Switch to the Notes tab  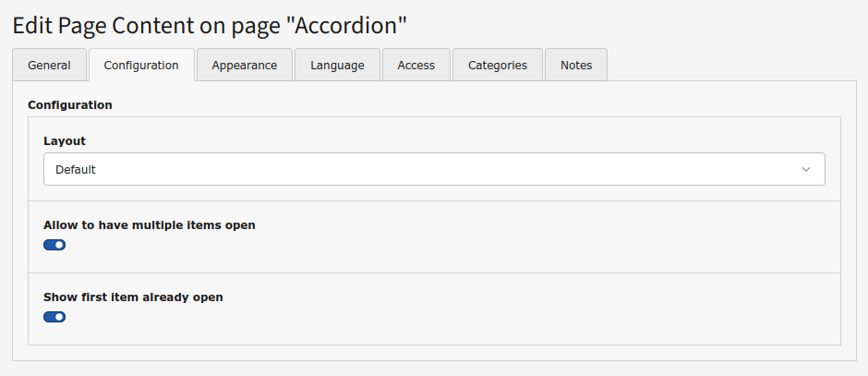576,66
